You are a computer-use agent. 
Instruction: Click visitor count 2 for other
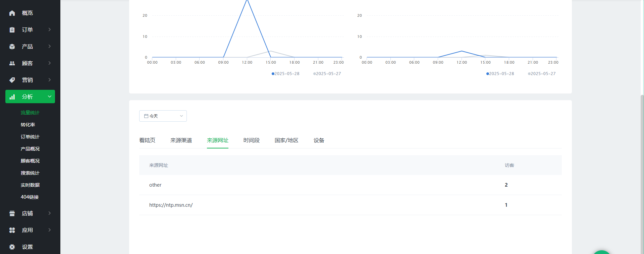[x=506, y=185]
